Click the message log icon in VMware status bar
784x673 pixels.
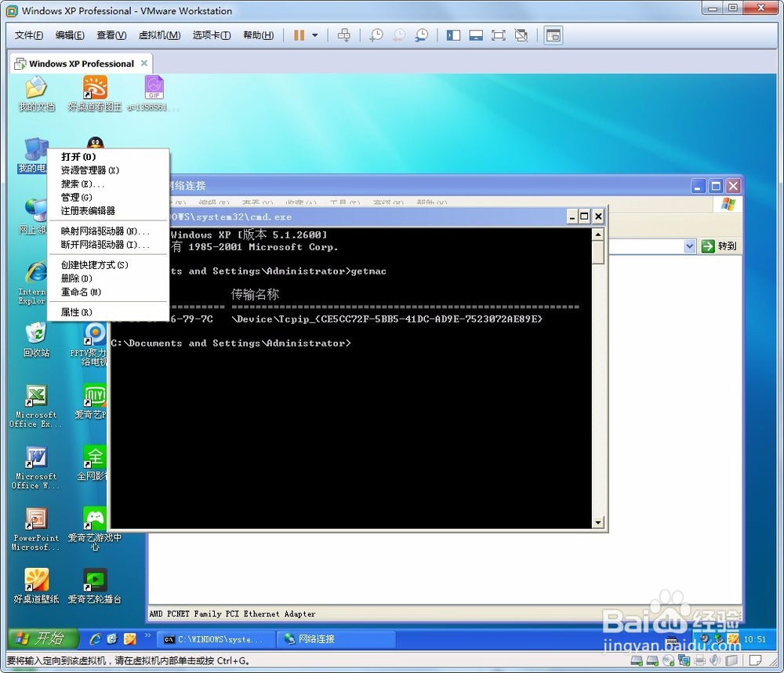pos(756,660)
